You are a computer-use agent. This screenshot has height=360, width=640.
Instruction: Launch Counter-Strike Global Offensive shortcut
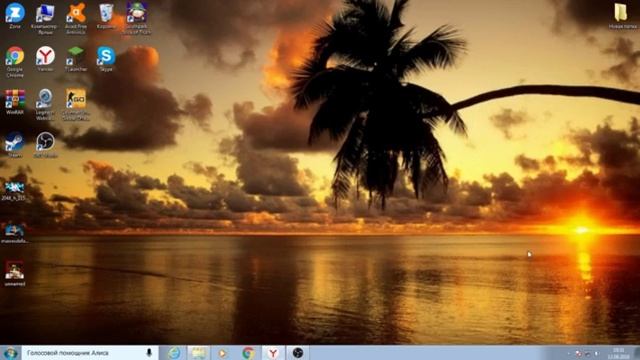76,104
